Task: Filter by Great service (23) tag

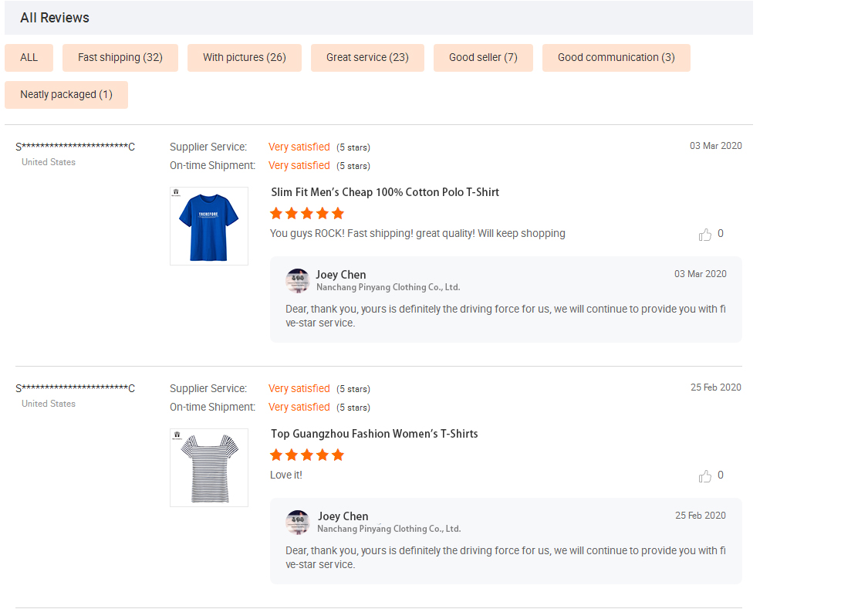Action: click(x=367, y=58)
